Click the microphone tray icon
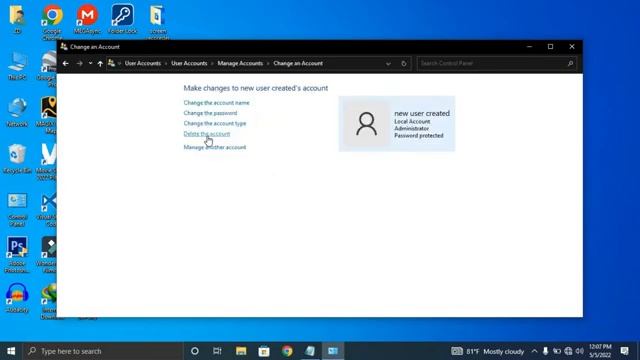The width and height of the screenshot is (640, 360). point(545,351)
